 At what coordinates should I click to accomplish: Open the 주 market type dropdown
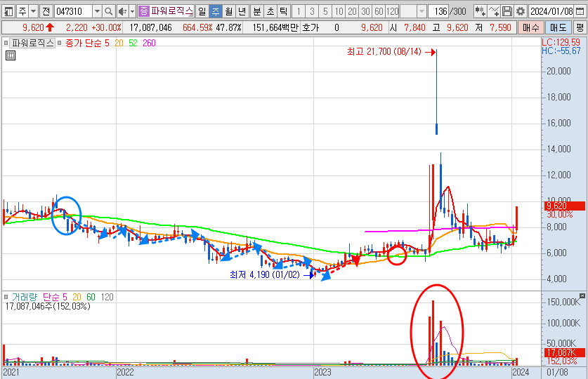34,11
